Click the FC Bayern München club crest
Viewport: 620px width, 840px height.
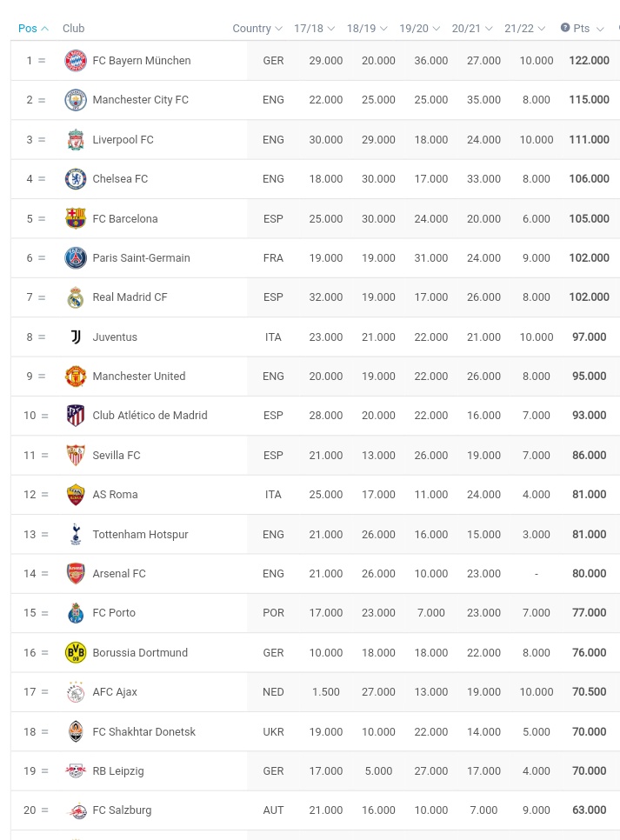pyautogui.click(x=76, y=61)
